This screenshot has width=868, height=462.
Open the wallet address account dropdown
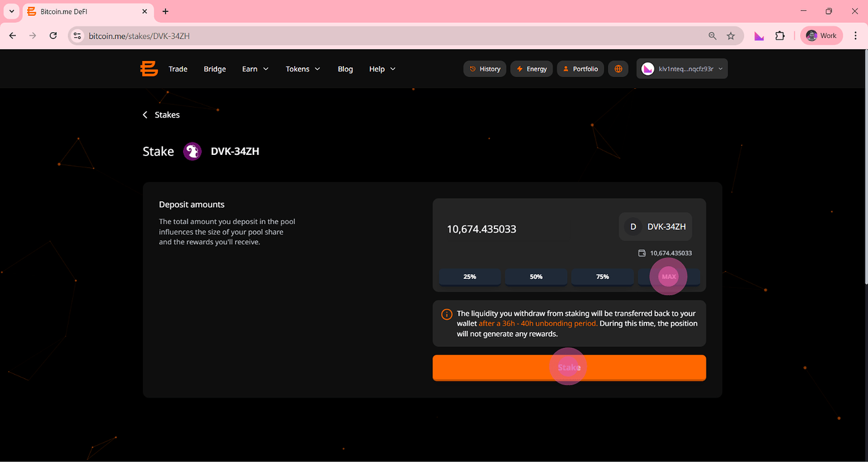pos(682,69)
